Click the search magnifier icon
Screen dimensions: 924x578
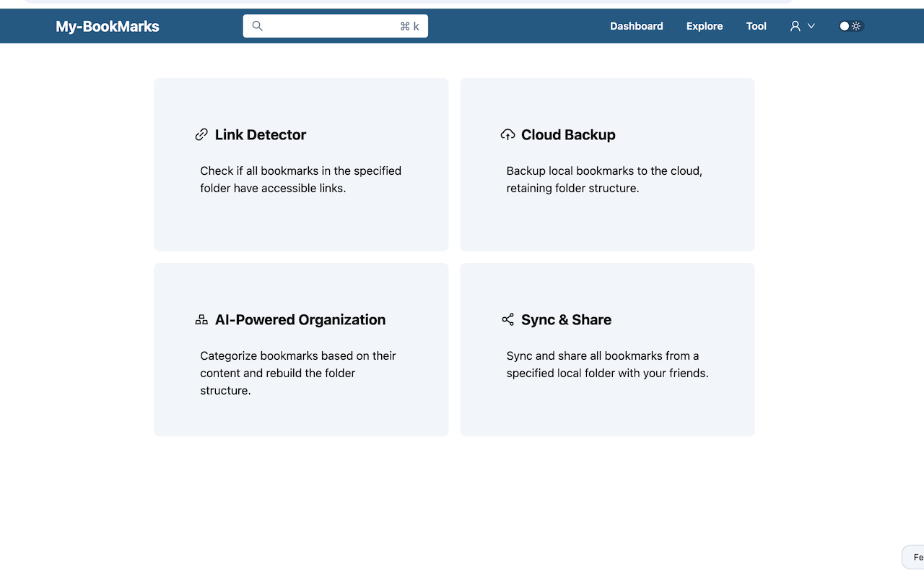[257, 26]
